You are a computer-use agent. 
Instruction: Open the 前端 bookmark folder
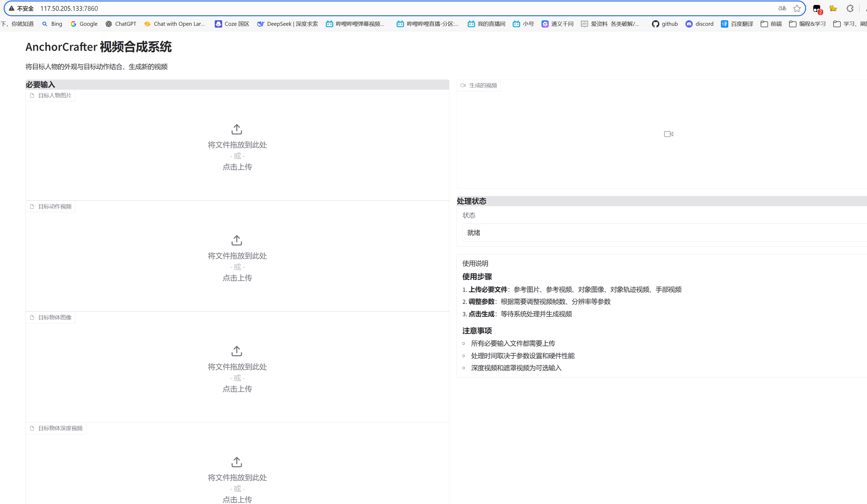pyautogui.click(x=771, y=24)
